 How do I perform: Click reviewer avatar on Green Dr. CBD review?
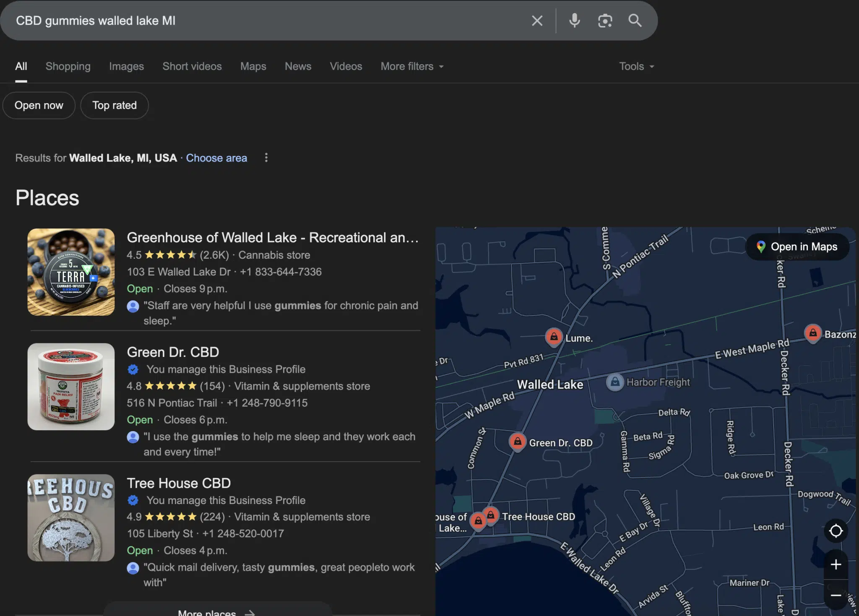tap(133, 437)
